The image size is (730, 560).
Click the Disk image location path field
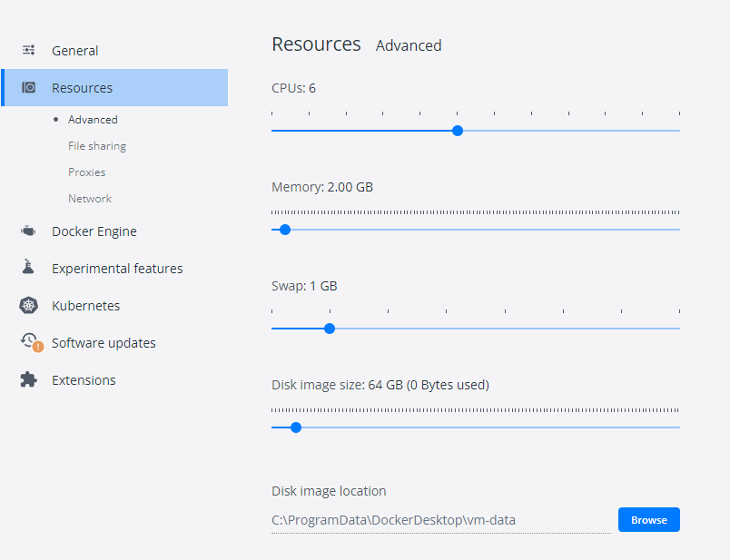click(x=440, y=521)
